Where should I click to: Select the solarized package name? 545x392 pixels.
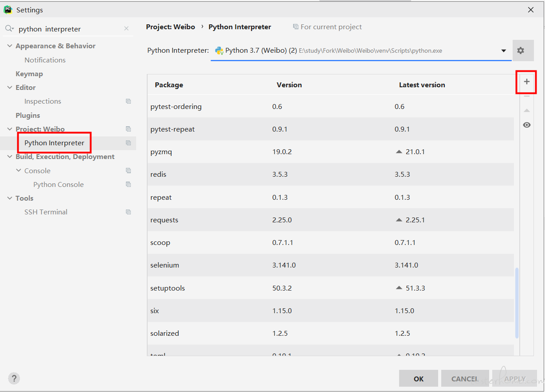click(165, 334)
